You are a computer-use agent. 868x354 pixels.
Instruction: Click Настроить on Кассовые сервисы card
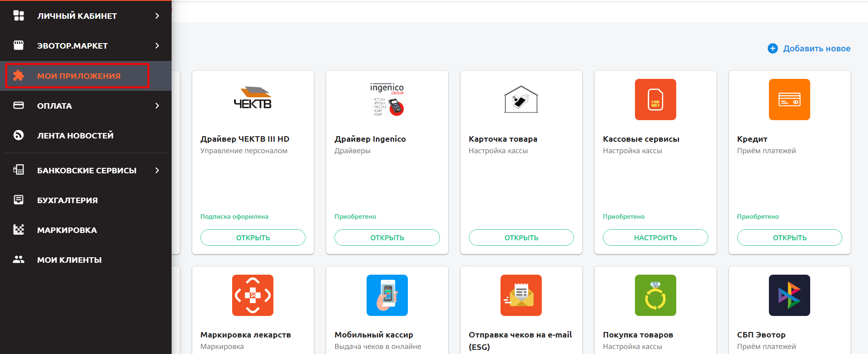pyautogui.click(x=655, y=238)
